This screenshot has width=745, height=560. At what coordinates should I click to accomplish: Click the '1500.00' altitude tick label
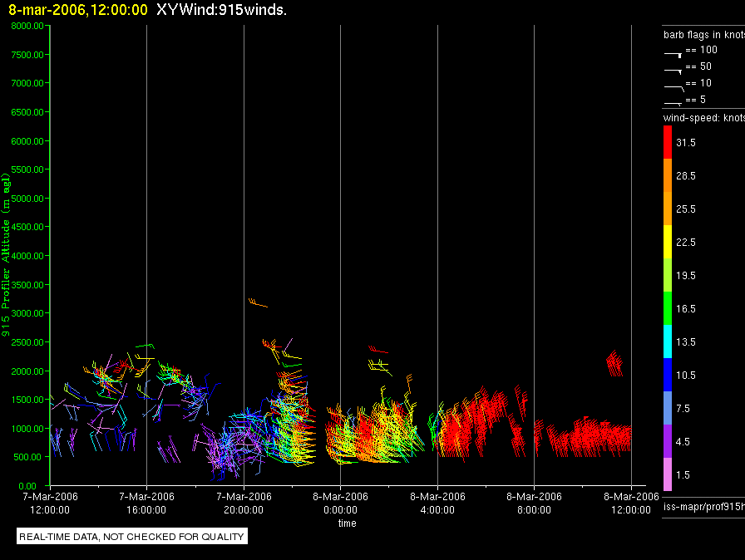pyautogui.click(x=27, y=400)
